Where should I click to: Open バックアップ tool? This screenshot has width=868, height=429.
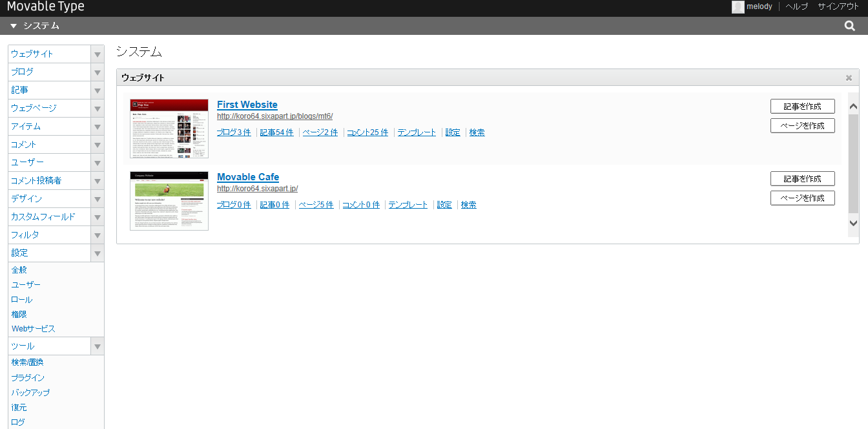point(30,393)
